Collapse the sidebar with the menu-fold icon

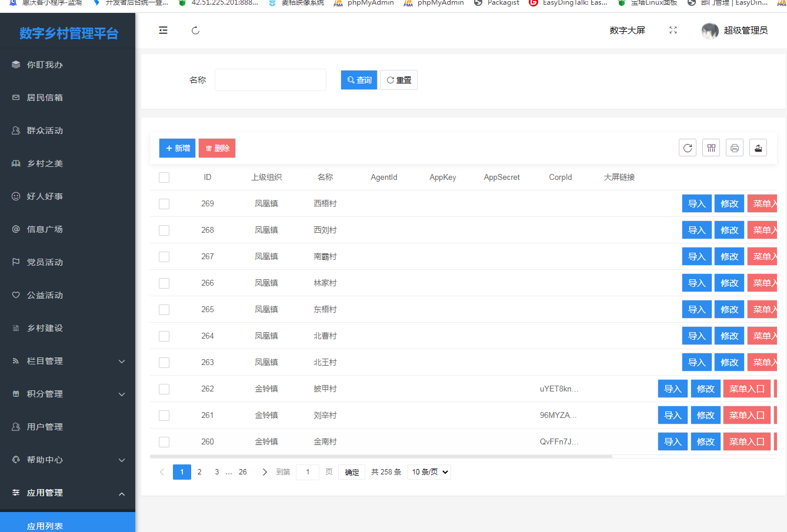(163, 30)
